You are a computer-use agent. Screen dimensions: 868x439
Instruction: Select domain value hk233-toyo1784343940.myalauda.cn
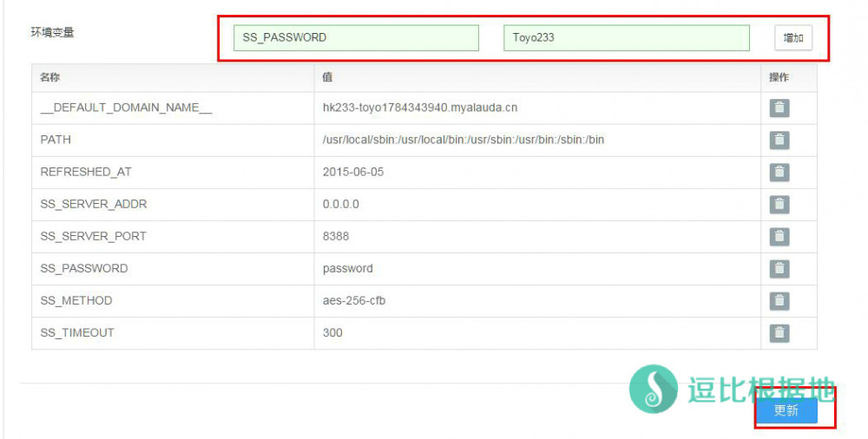click(x=419, y=108)
